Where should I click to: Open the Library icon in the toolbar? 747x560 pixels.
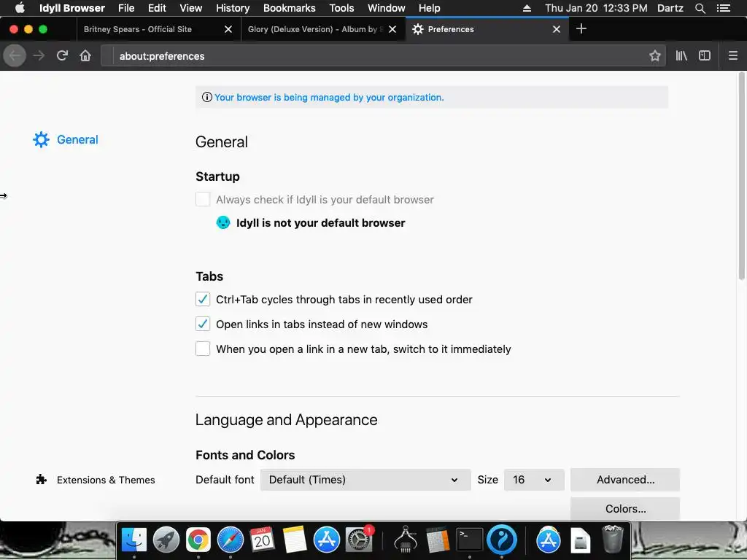tap(681, 55)
